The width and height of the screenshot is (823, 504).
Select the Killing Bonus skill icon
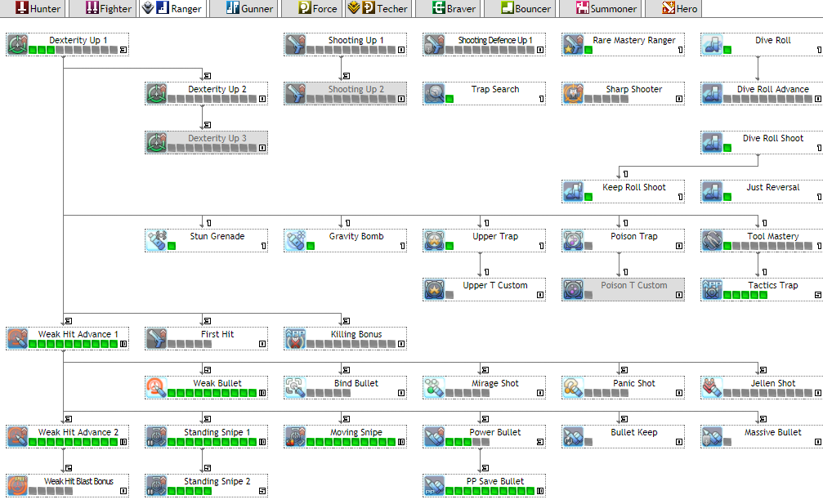click(x=296, y=338)
